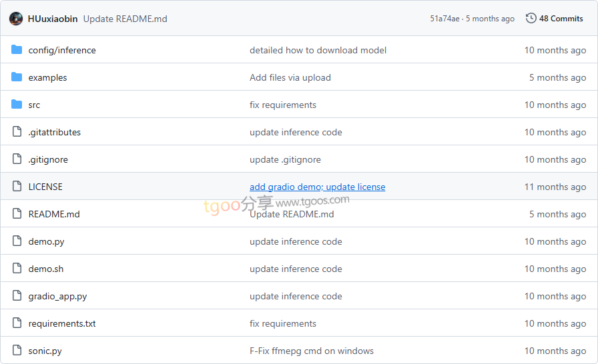
Task: Open commit hash 51a74ae
Action: (444, 19)
